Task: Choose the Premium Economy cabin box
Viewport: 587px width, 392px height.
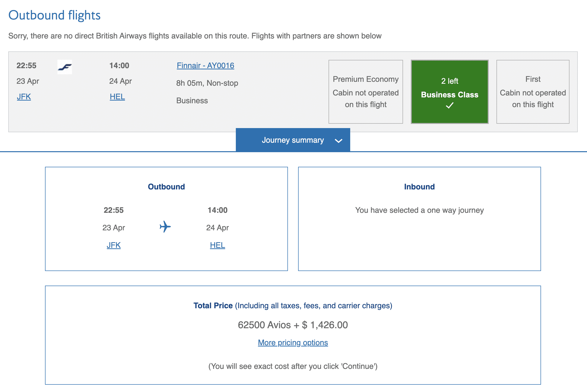Action: (365, 92)
